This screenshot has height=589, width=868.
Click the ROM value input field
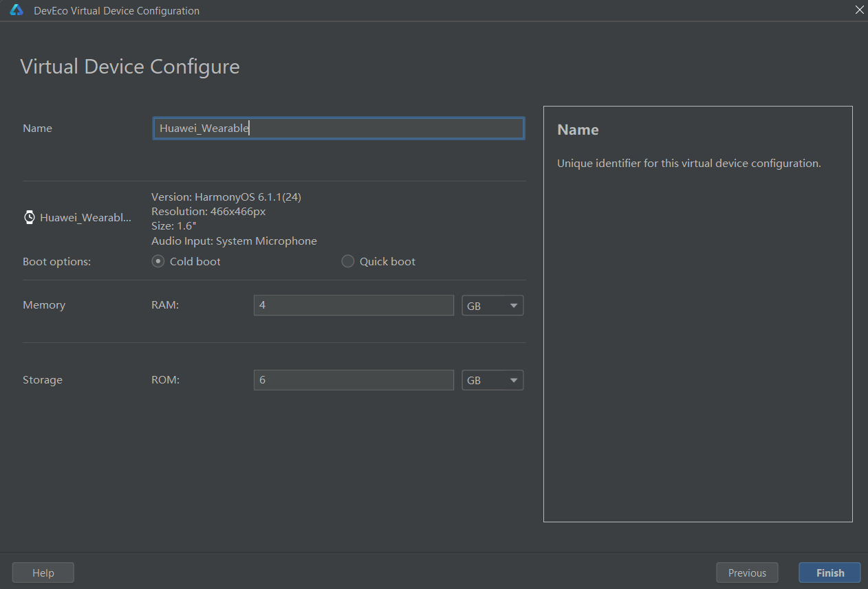[x=354, y=380]
